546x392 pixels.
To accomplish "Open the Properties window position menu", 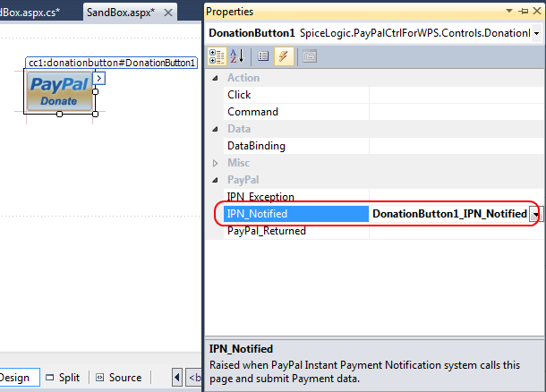I will point(509,12).
